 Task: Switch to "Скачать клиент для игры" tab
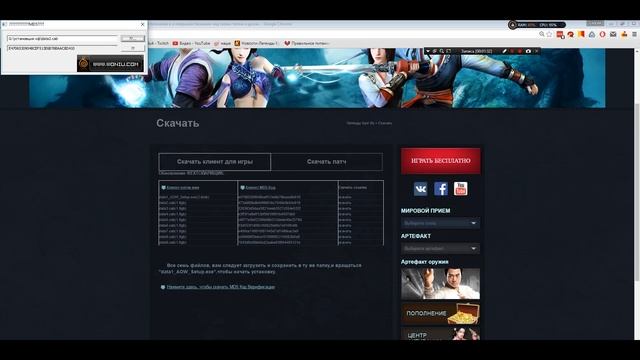[215, 162]
